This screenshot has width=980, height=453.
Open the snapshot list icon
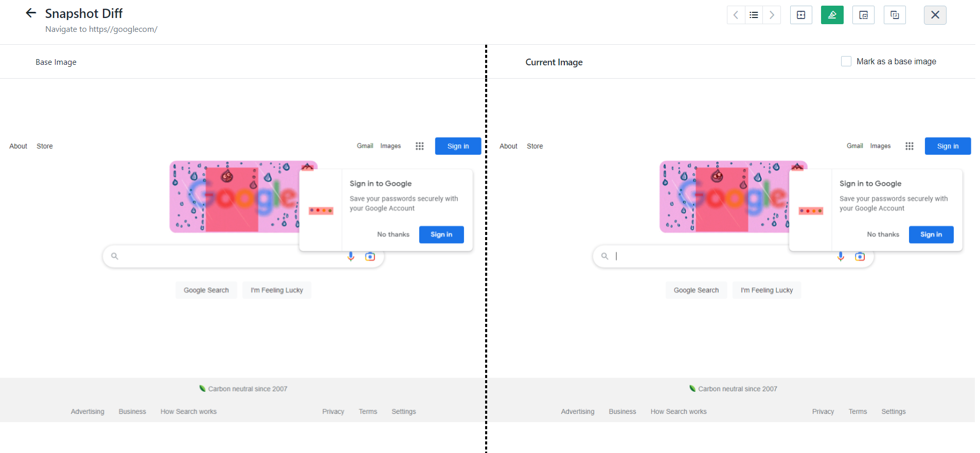pyautogui.click(x=754, y=15)
